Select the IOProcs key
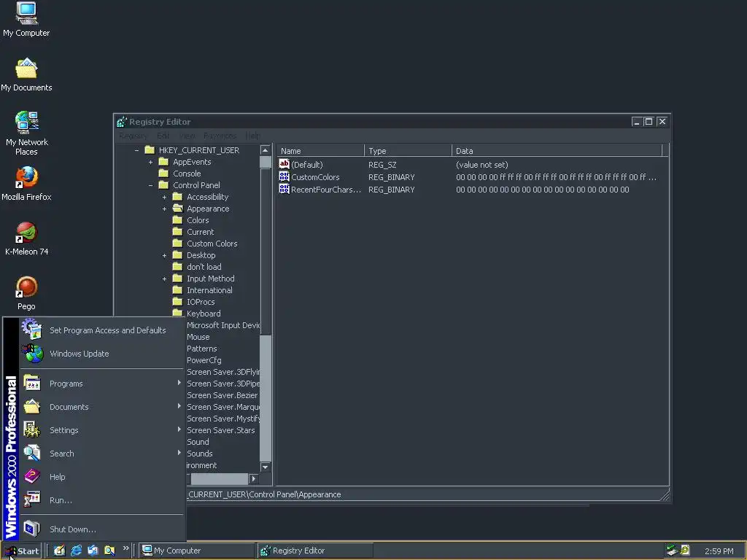 [x=201, y=302]
